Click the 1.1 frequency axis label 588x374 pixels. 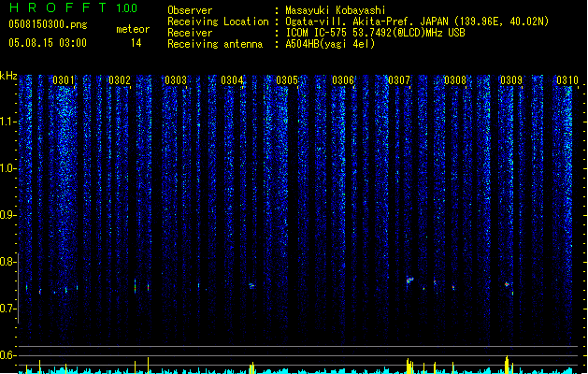(7, 122)
